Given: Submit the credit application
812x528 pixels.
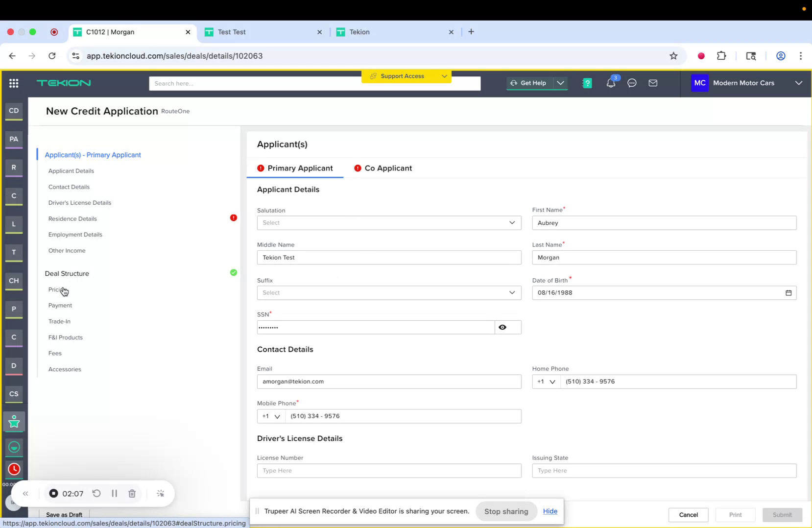Looking at the screenshot, I should [782, 514].
